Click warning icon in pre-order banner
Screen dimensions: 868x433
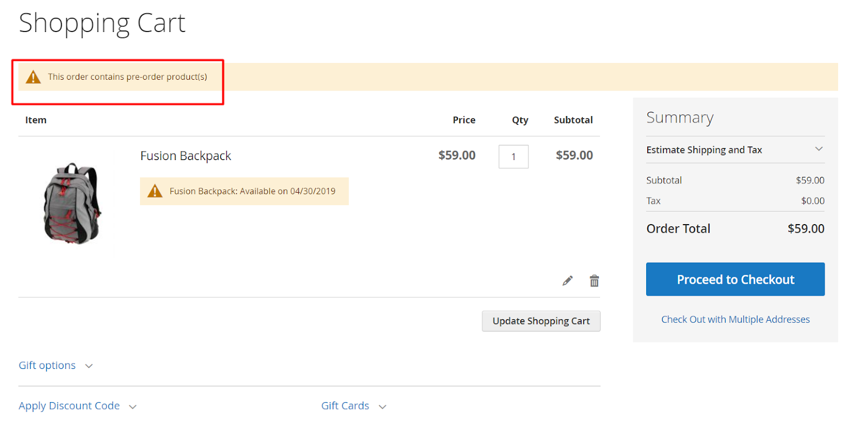[x=33, y=77]
